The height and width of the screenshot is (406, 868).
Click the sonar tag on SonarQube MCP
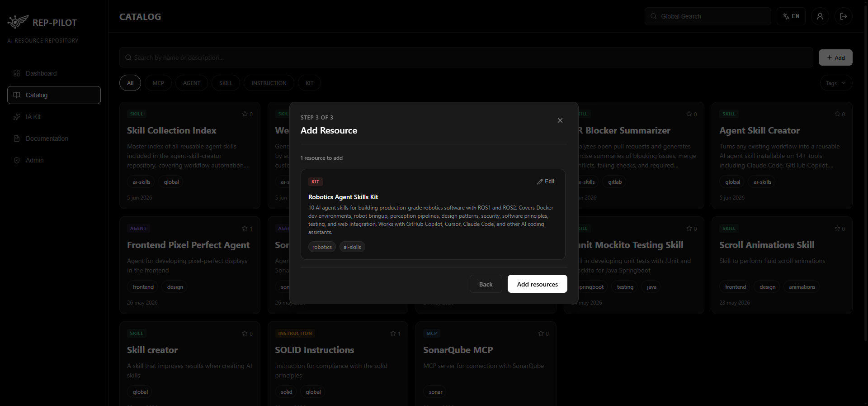click(436, 392)
